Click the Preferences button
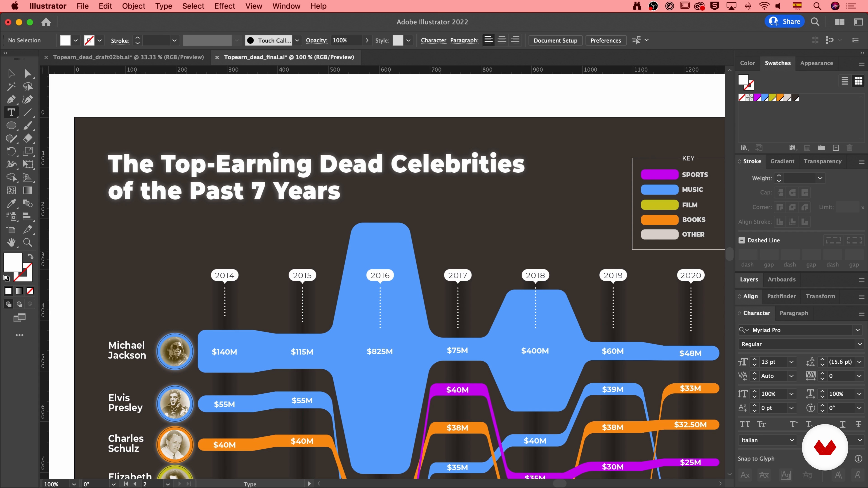This screenshot has width=868, height=488. coord(606,40)
